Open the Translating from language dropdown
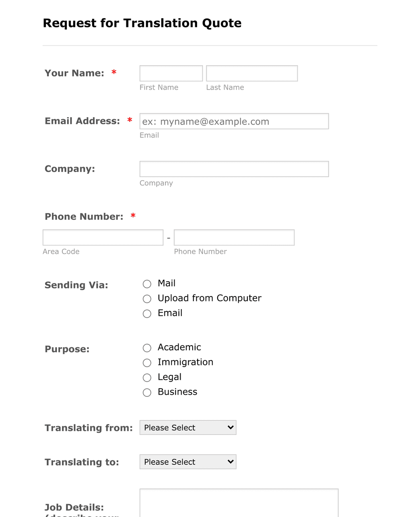Image resolution: width=420 pixels, height=517 pixels. (187, 427)
